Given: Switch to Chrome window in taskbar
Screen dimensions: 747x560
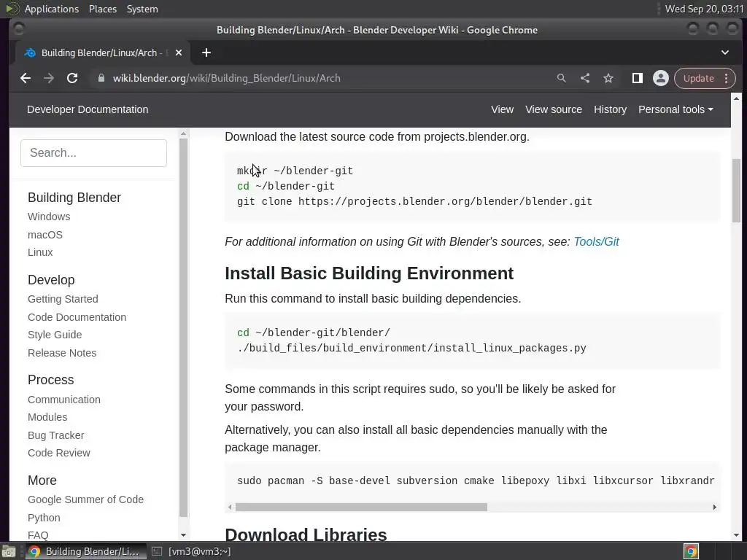Looking at the screenshot, I should click(x=85, y=551).
